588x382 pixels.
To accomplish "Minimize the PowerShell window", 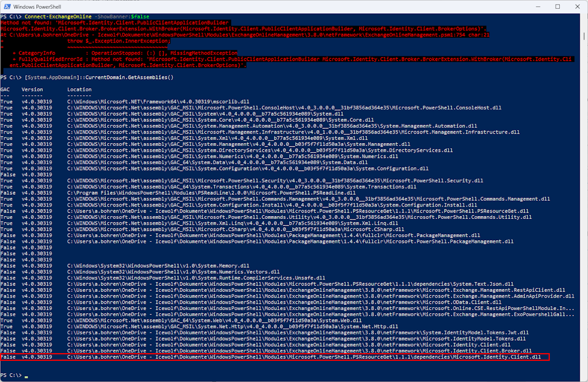I will coord(538,6).
